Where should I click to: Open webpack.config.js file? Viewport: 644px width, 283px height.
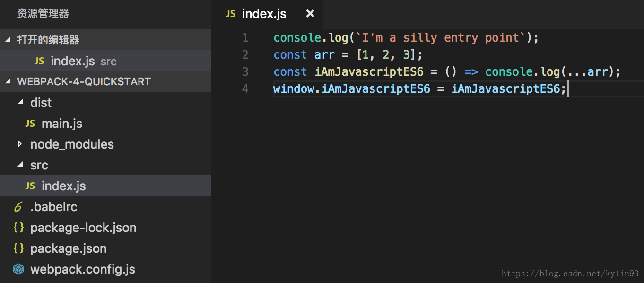(x=83, y=269)
